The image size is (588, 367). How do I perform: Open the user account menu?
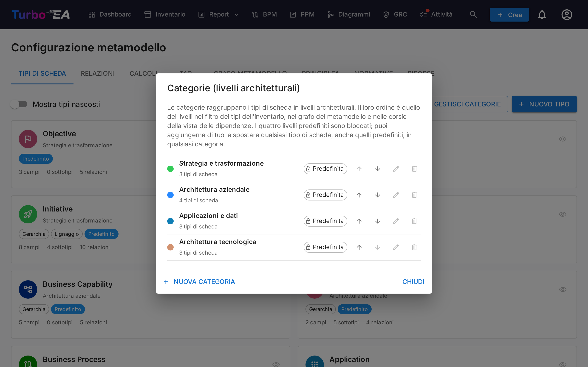(567, 15)
